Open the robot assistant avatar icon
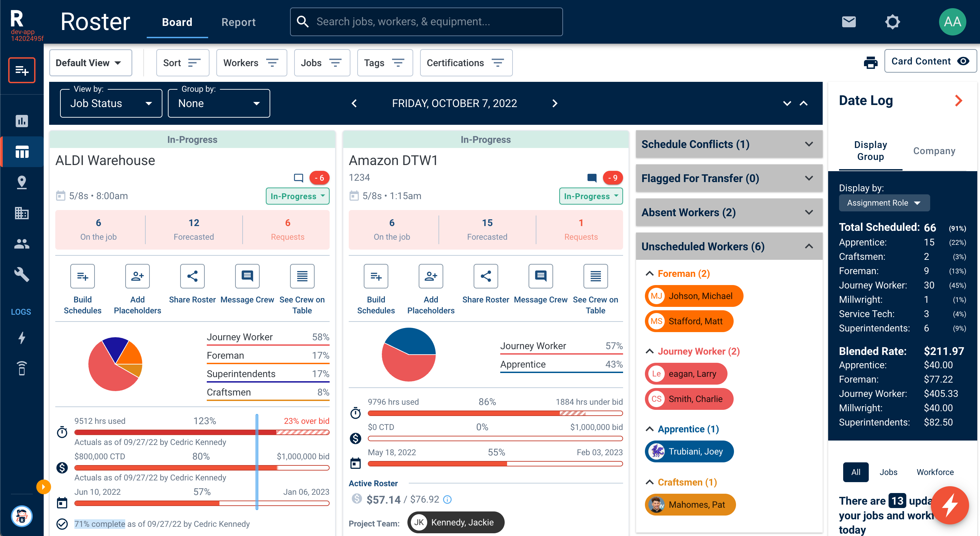The width and height of the screenshot is (980, 536). tap(22, 516)
